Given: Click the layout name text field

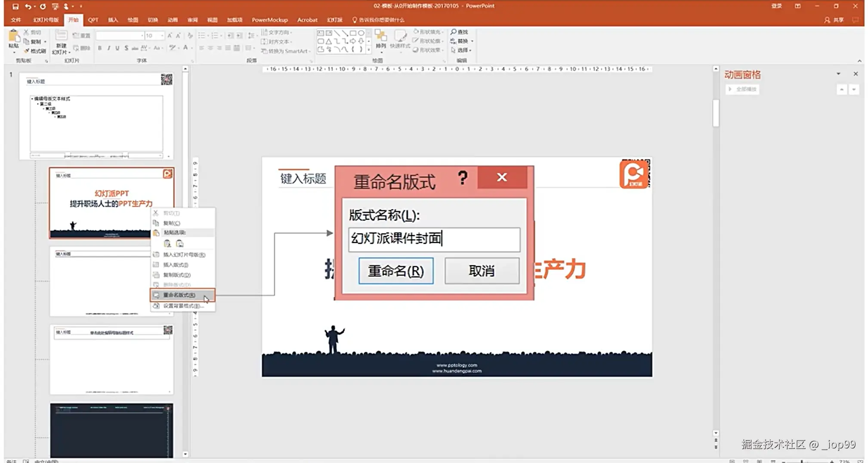Looking at the screenshot, I should (x=434, y=239).
